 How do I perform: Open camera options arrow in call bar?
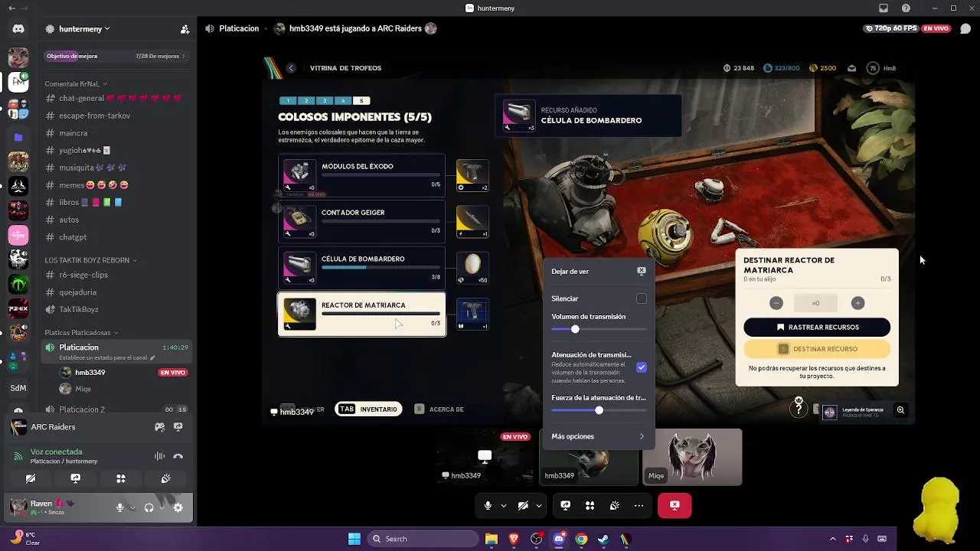pos(539,505)
